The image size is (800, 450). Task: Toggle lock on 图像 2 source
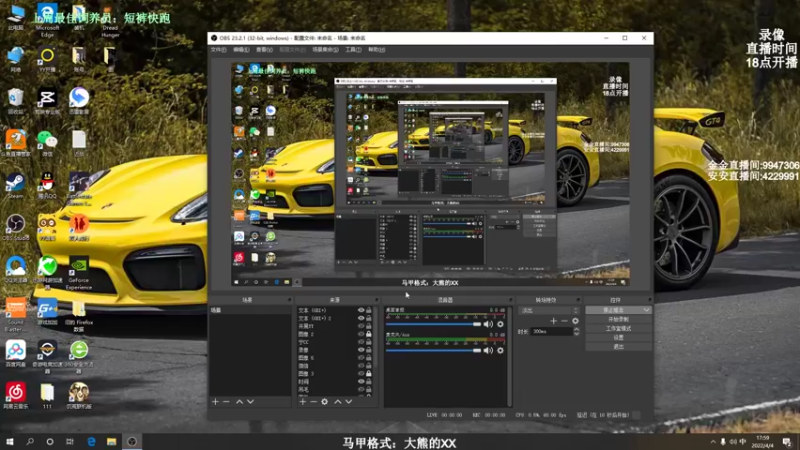coord(369,334)
